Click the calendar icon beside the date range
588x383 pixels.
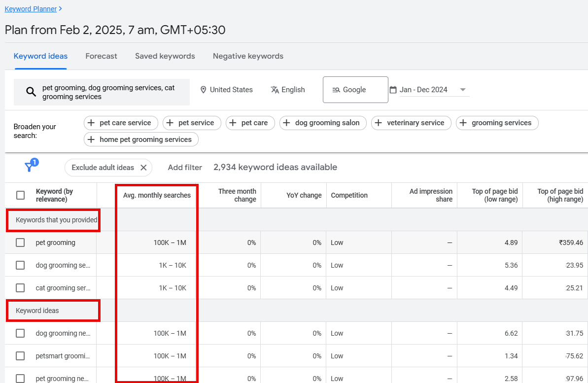click(x=393, y=89)
